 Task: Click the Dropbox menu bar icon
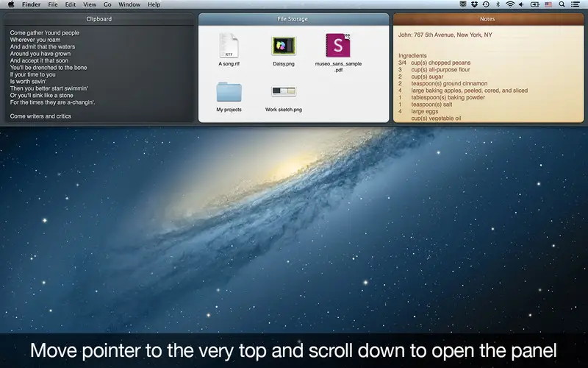coord(474,4)
